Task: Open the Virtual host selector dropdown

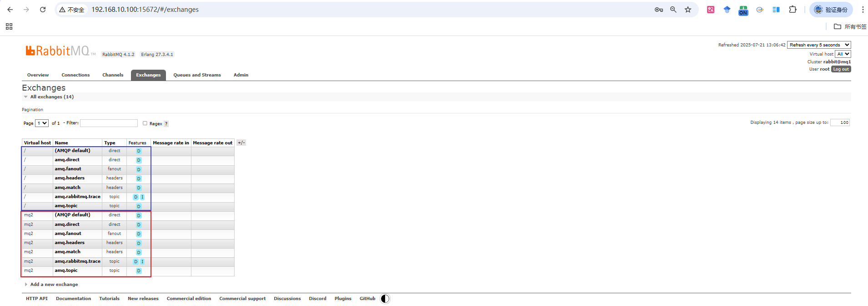Action: pos(843,54)
